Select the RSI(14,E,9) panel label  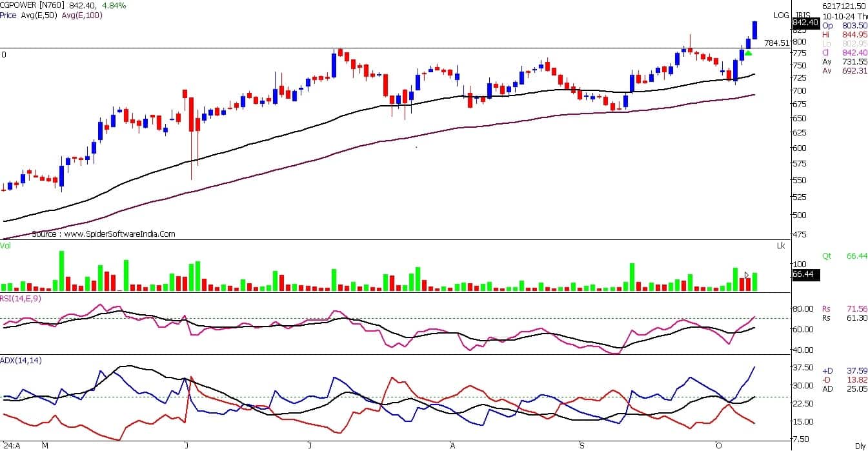[23, 297]
